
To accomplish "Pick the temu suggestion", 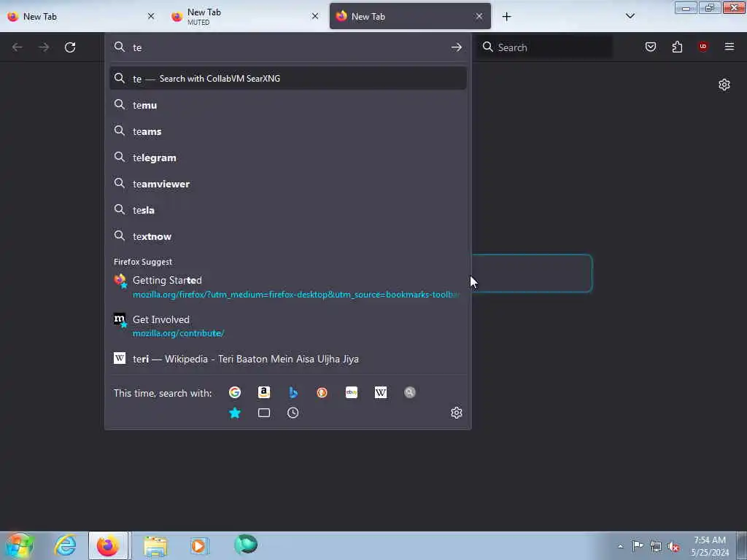I will coord(287,105).
